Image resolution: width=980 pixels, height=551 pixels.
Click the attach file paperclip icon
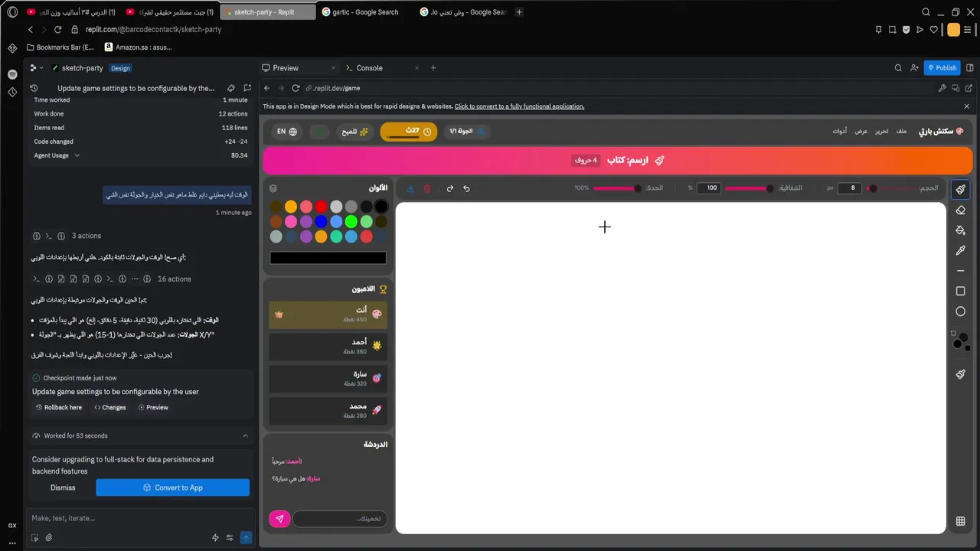[49, 538]
